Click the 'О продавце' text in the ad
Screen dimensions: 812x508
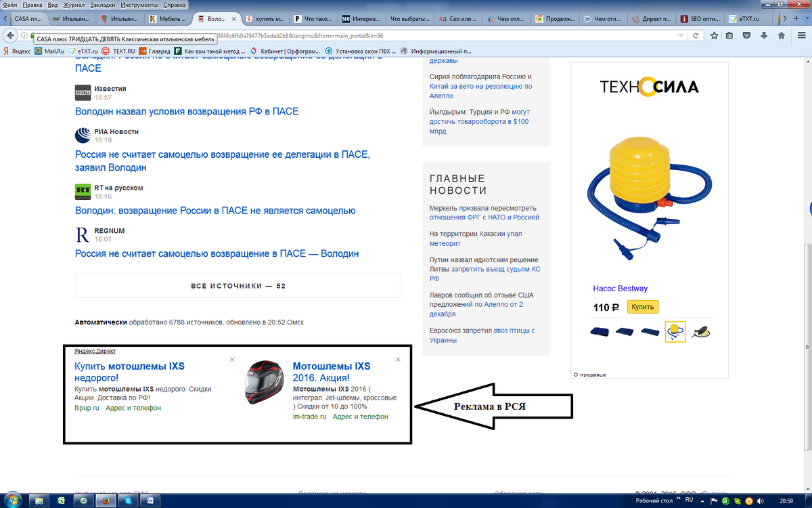(590, 375)
